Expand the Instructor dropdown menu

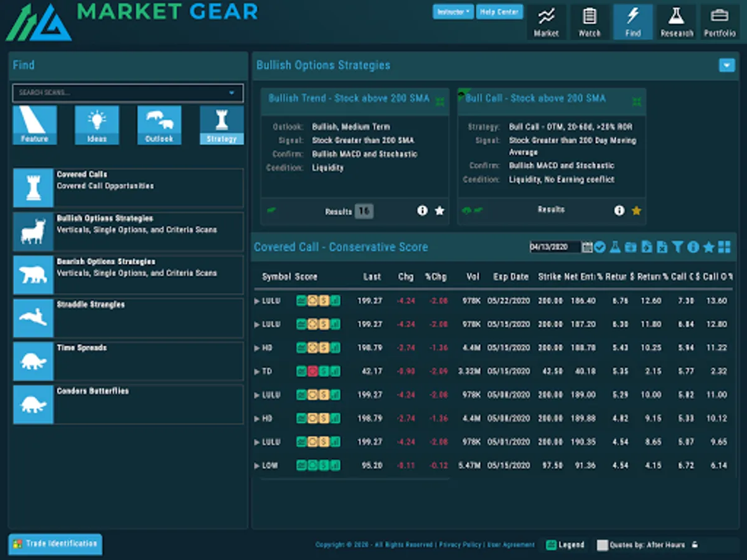tap(453, 12)
